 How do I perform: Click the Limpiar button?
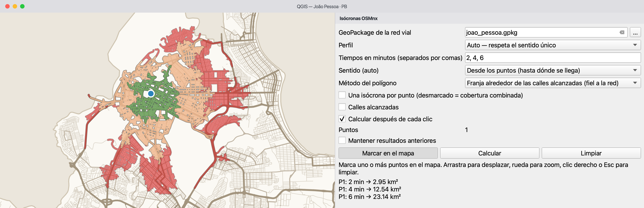(591, 153)
